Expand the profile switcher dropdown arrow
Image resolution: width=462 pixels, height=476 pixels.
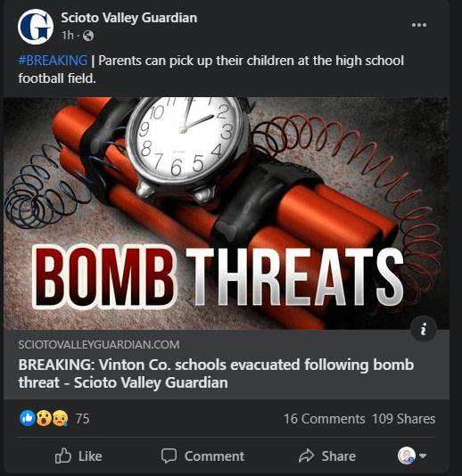pyautogui.click(x=423, y=455)
